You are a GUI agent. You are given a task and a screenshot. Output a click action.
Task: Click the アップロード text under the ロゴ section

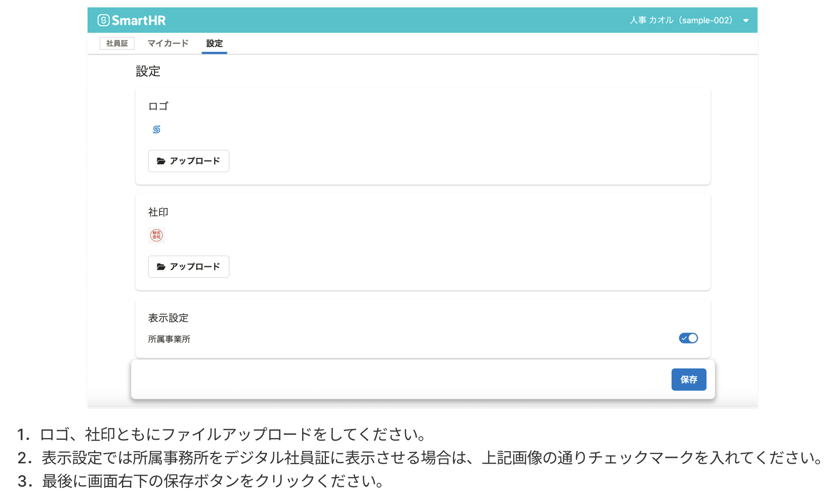(x=195, y=161)
